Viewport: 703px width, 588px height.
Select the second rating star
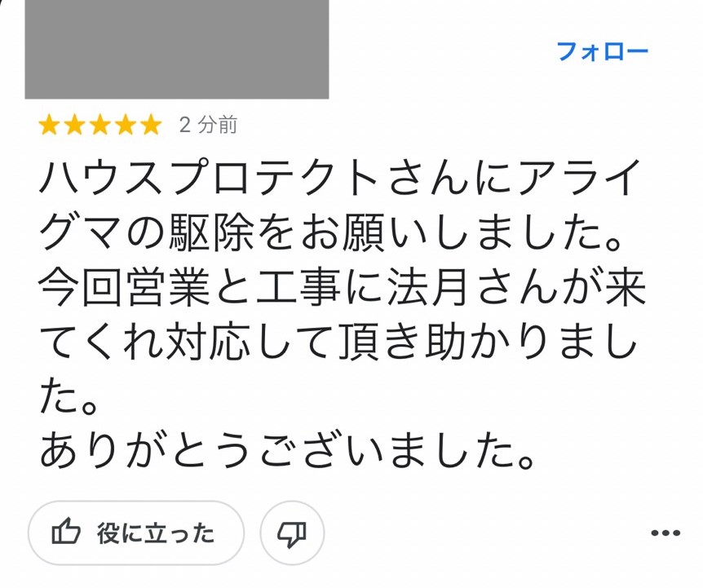pyautogui.click(x=74, y=125)
